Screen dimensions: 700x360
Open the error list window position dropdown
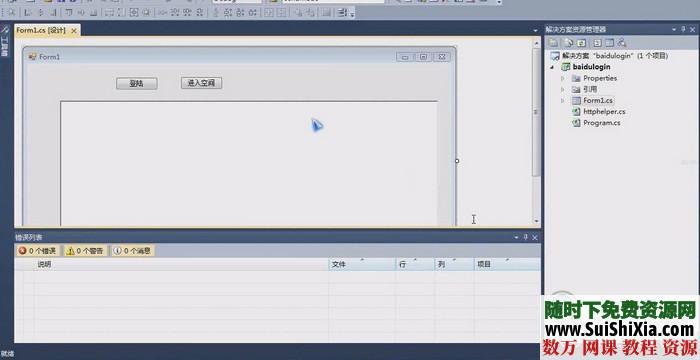click(516, 238)
